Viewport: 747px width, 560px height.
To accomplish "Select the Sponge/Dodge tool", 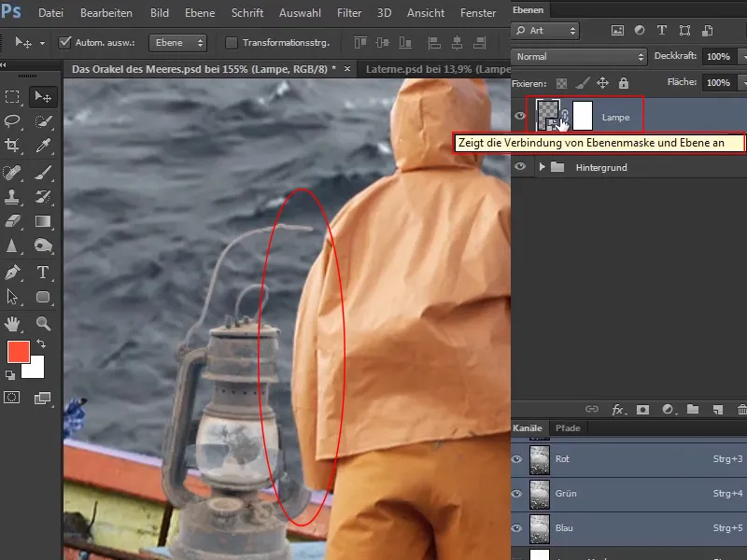I will coord(43,245).
